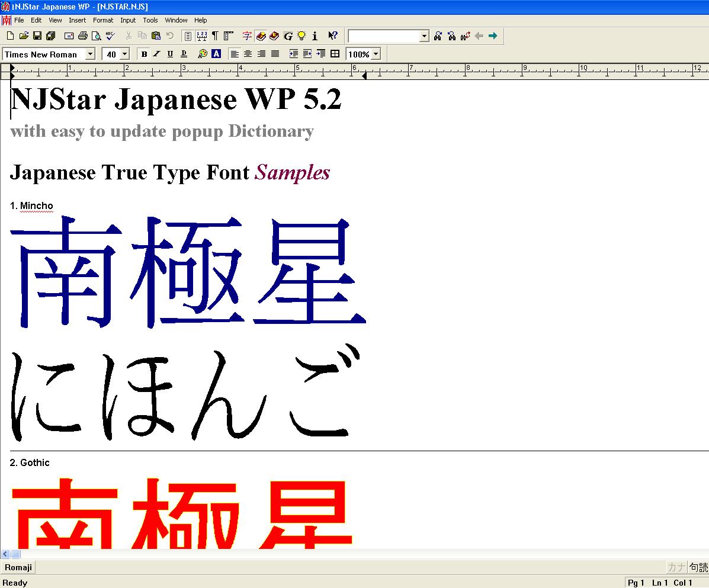The width and height of the screenshot is (709, 588).
Task: Click inside the search text combo box
Action: click(x=384, y=36)
